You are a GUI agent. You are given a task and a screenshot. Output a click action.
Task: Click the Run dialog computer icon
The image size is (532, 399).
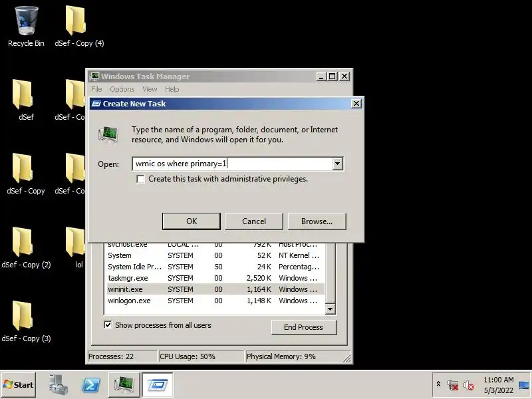coord(108,134)
